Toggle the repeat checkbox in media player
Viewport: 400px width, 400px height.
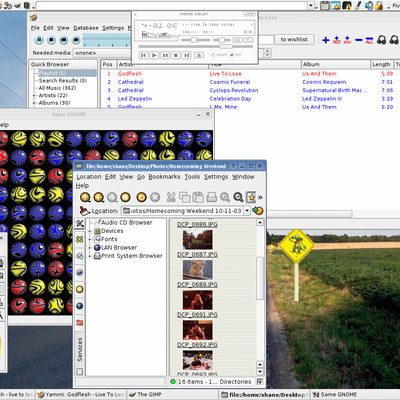tap(232, 55)
